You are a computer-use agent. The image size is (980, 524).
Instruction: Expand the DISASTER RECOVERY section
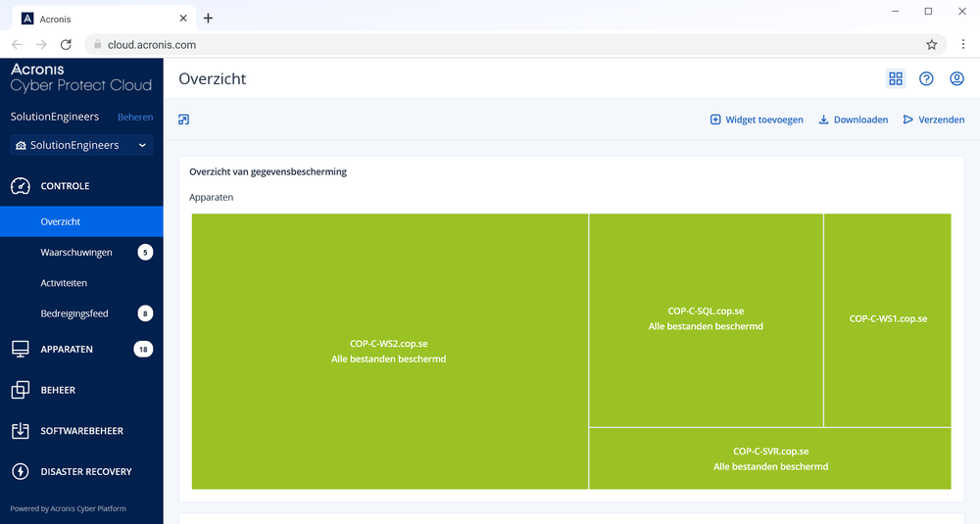pos(81,471)
